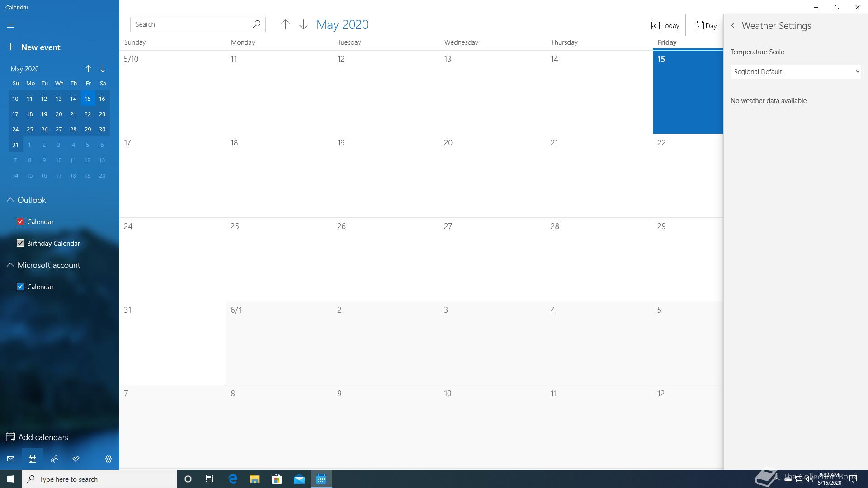Viewport: 868px width, 488px height.
Task: Click the 6/1 day cell
Action: click(279, 343)
